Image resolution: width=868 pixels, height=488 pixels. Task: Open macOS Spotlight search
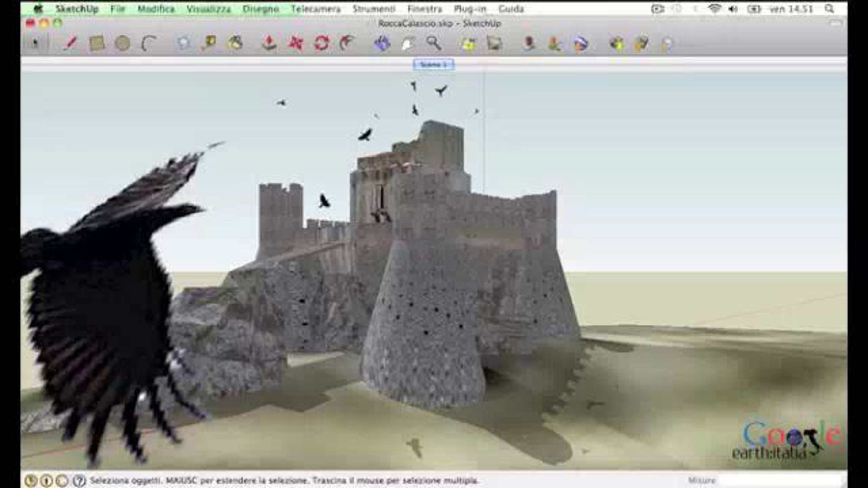[829, 9]
